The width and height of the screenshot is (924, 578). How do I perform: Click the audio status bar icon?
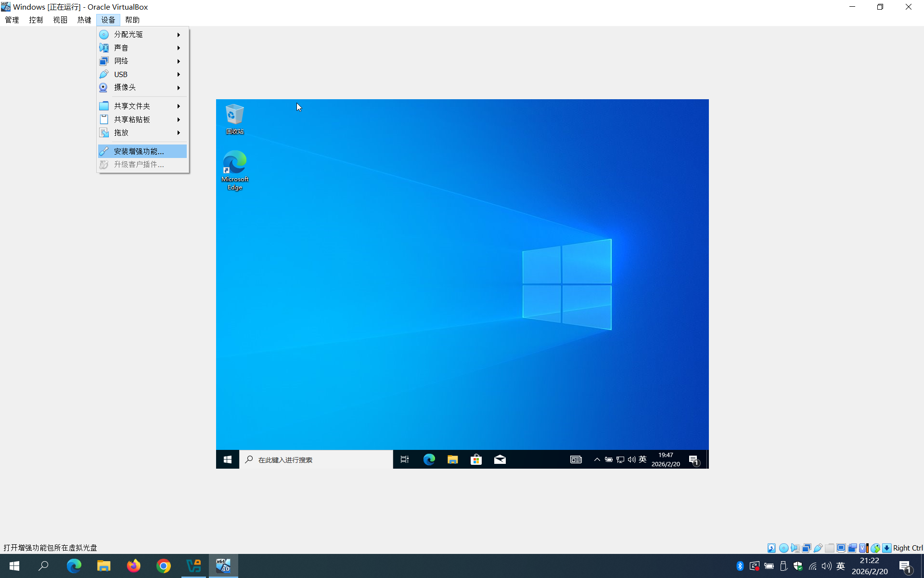795,548
